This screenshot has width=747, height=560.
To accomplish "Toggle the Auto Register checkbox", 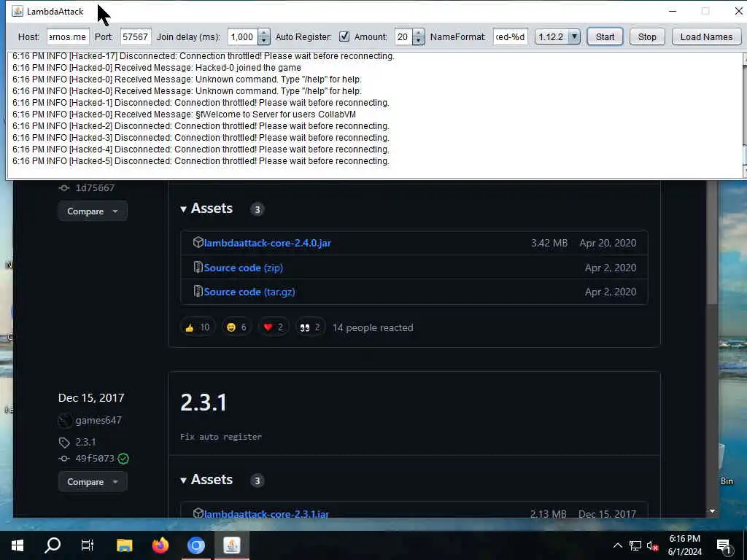I will pos(344,36).
